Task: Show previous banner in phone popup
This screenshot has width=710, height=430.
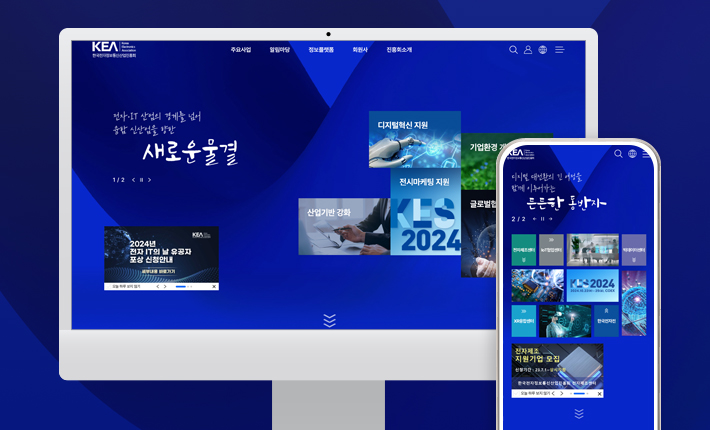Action: (553, 394)
